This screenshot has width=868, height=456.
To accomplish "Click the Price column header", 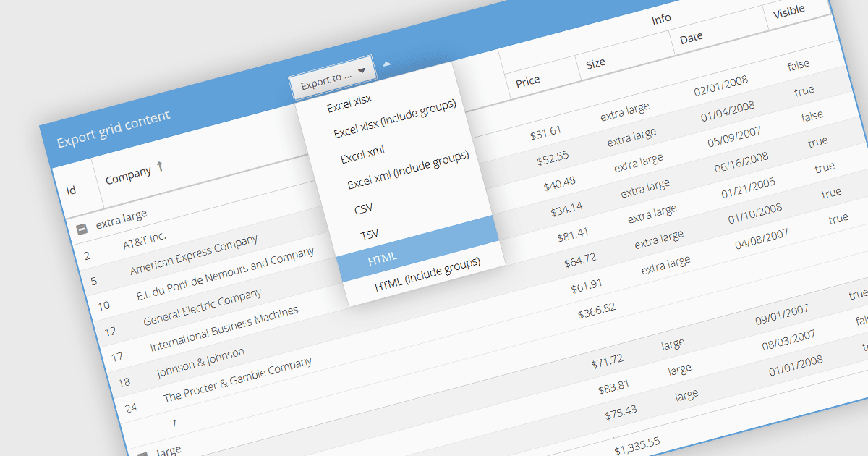I will pos(527,82).
